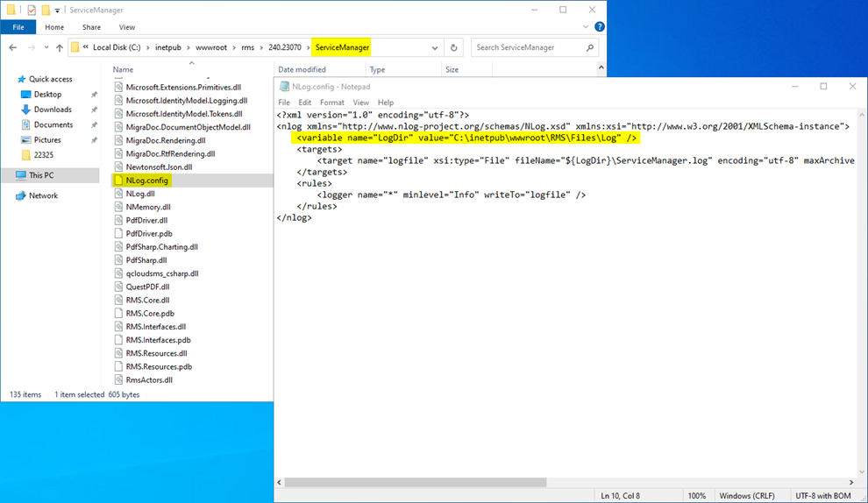Image resolution: width=868 pixels, height=503 pixels.
Task: Click Notepad horizontal scrollbar thumb
Action: pyautogui.click(x=416, y=483)
